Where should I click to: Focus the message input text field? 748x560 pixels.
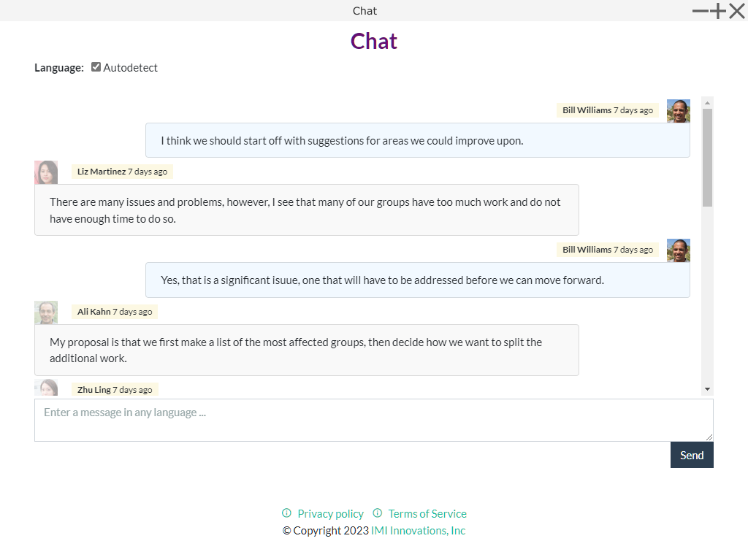coord(373,420)
